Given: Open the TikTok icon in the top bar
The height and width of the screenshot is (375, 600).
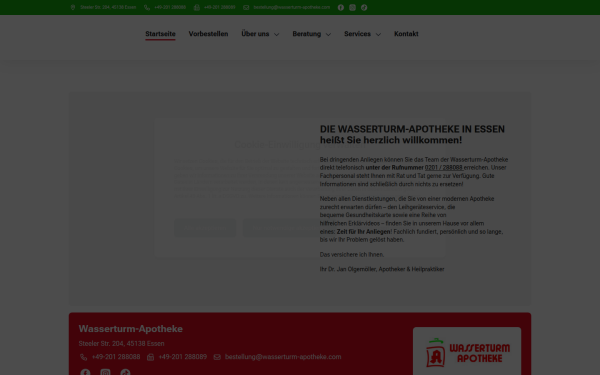Looking at the screenshot, I should point(364,7).
